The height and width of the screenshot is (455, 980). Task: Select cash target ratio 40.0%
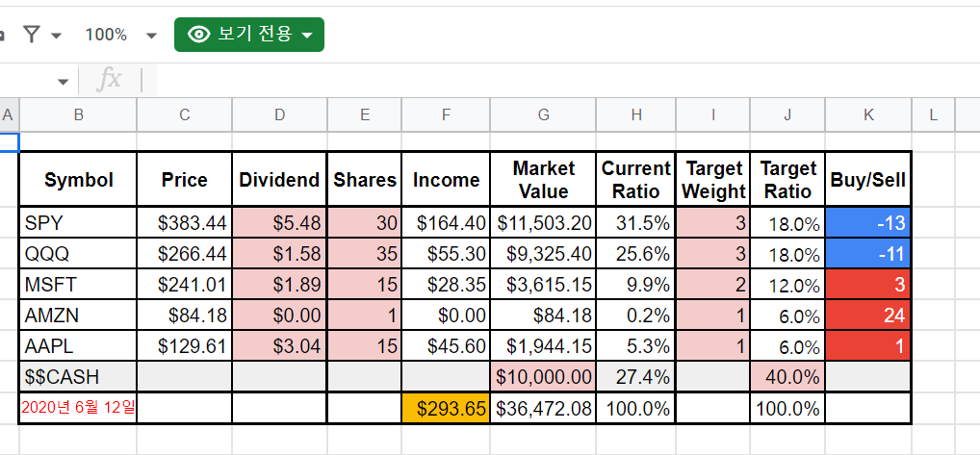click(787, 376)
